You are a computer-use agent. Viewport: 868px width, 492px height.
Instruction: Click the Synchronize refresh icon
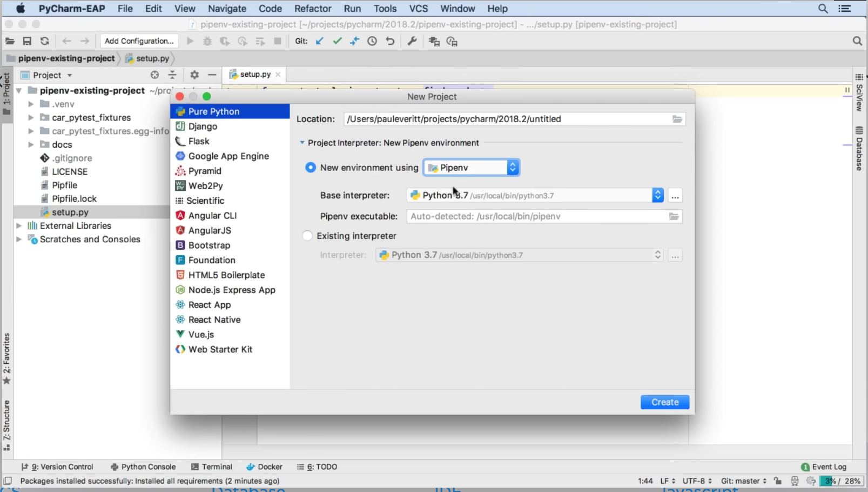pyautogui.click(x=45, y=41)
